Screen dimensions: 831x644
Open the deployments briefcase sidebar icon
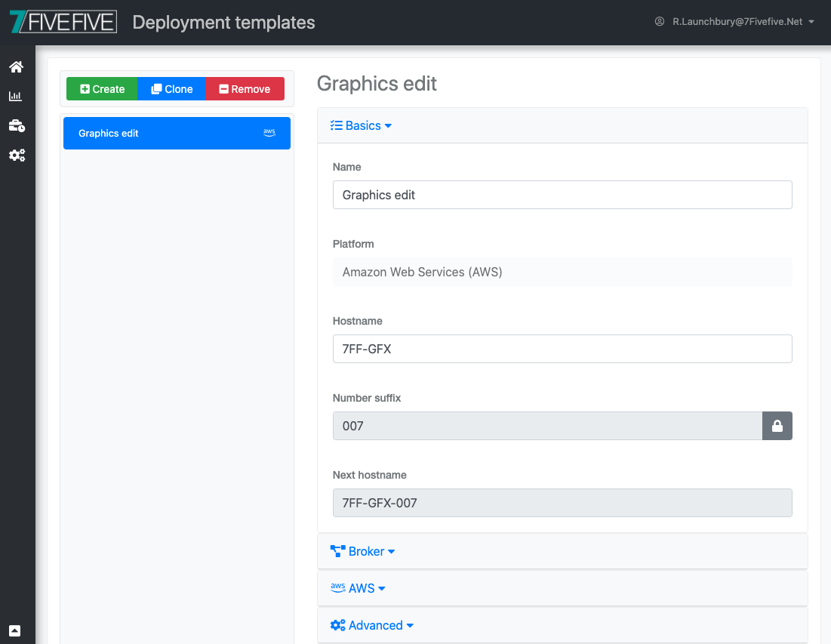click(17, 125)
